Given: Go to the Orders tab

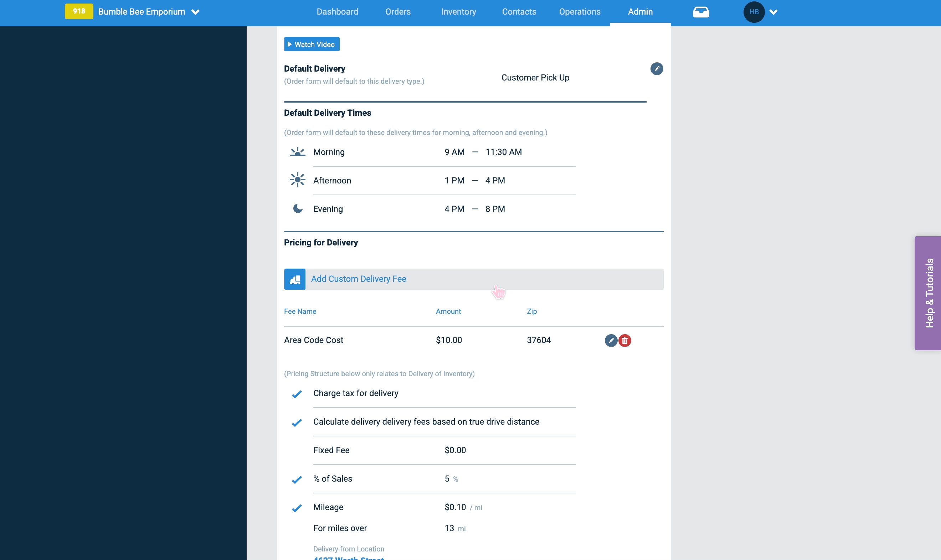Looking at the screenshot, I should pyautogui.click(x=398, y=12).
